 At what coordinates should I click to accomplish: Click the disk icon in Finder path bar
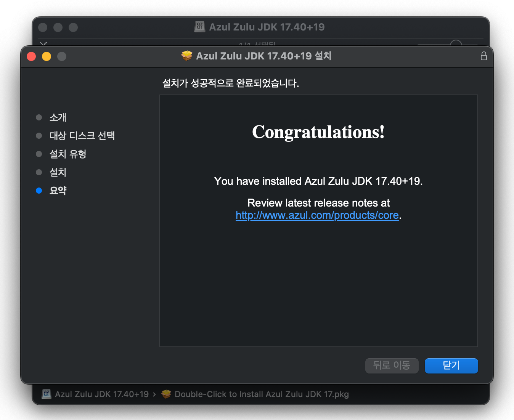coord(47,394)
